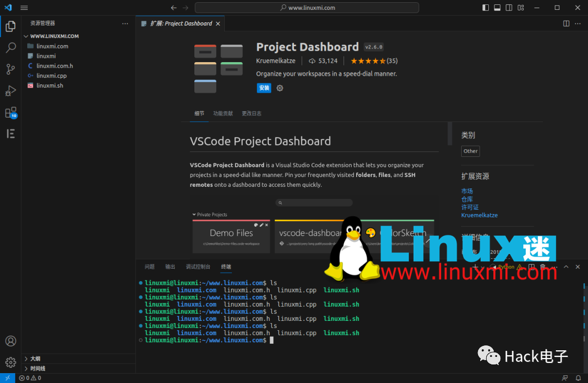Screen dimensions: 588x383
Task: Click the command center search box
Action: click(307, 8)
